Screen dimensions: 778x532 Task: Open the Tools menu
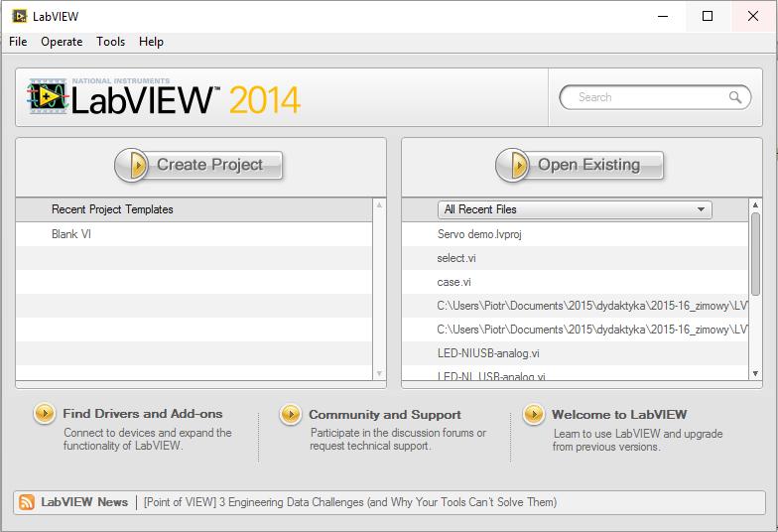[x=111, y=42]
